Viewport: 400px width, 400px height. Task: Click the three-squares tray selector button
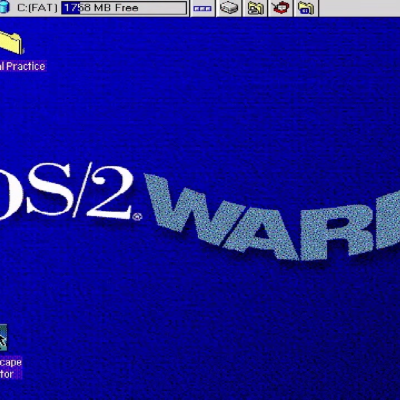(x=203, y=8)
